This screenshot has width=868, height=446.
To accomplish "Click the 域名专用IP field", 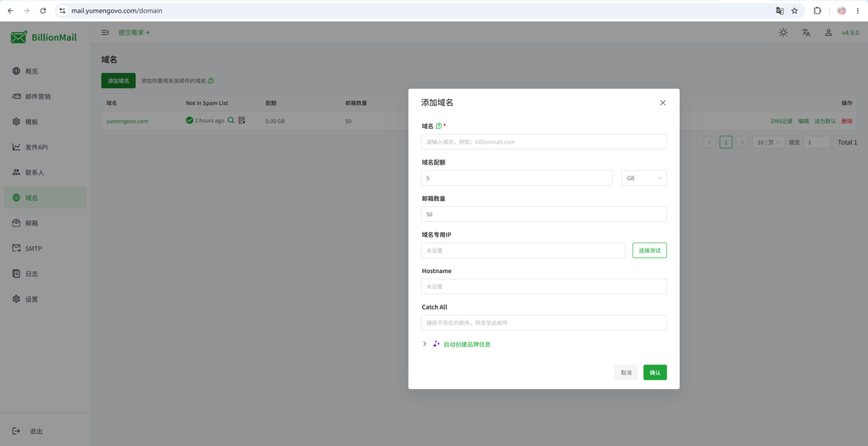I will tap(523, 250).
